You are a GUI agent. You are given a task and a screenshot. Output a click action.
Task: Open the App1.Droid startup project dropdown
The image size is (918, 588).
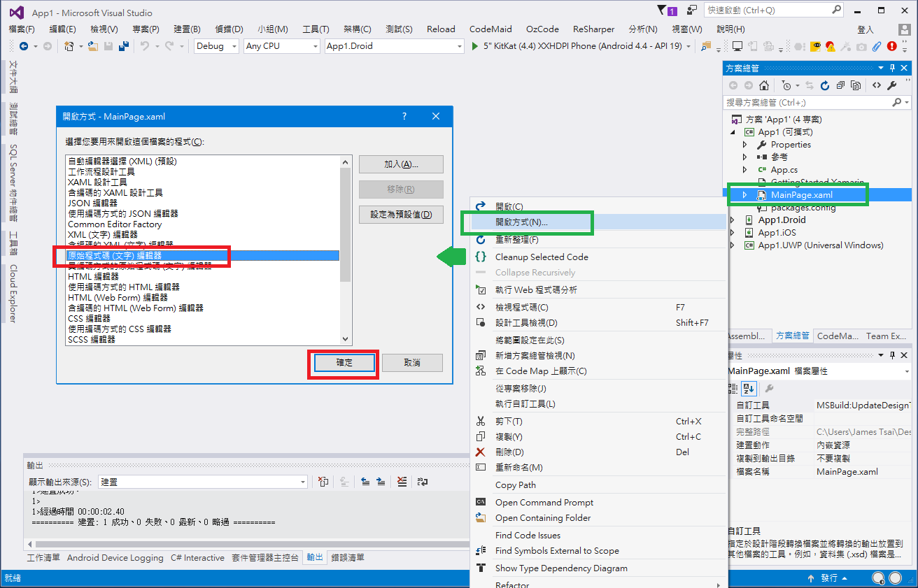460,46
